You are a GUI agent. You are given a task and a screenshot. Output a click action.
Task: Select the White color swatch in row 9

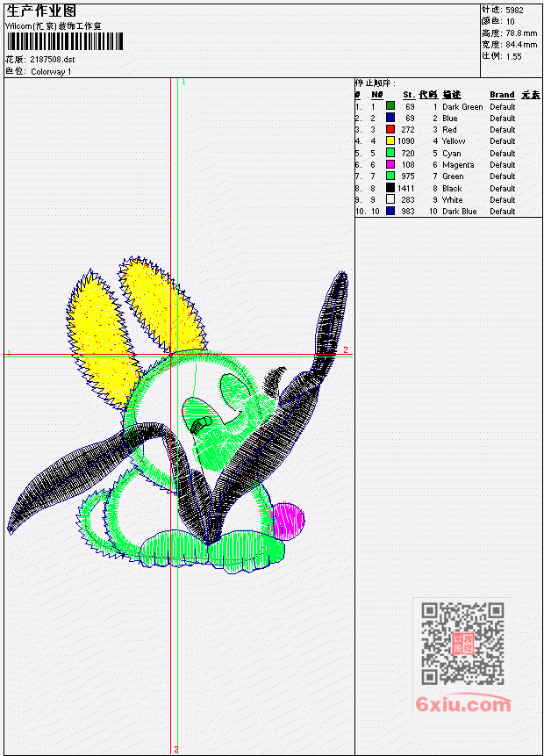point(390,199)
